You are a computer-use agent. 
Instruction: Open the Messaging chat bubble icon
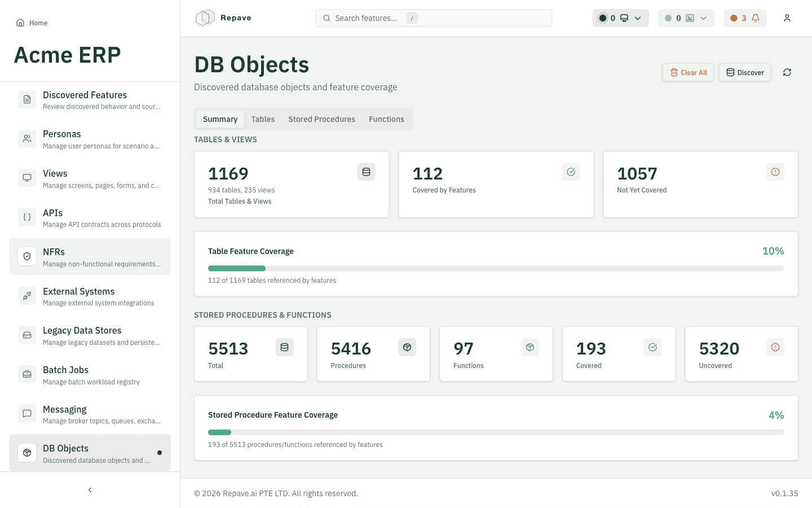[27, 414]
